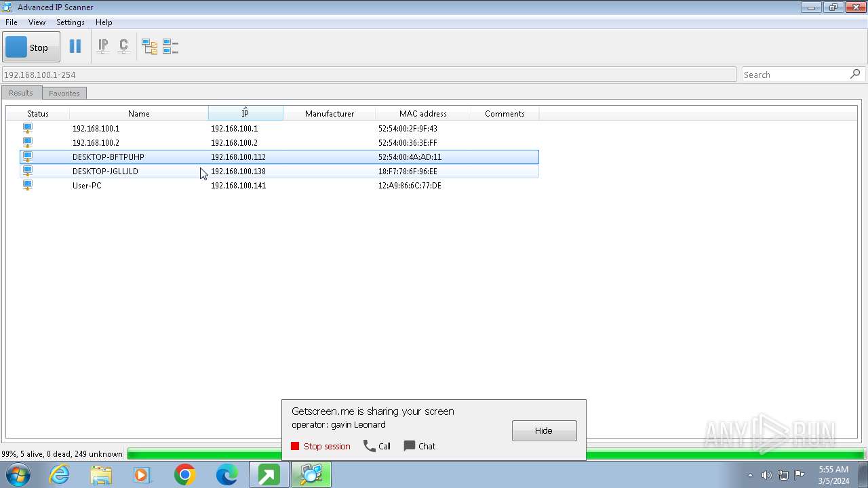Click the search magnifier icon
This screenshot has width=868, height=488.
855,74
